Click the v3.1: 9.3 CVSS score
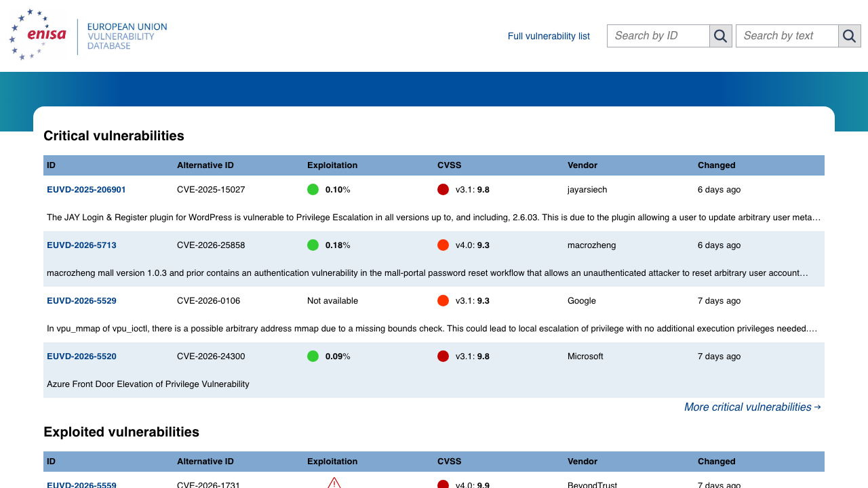 472,301
